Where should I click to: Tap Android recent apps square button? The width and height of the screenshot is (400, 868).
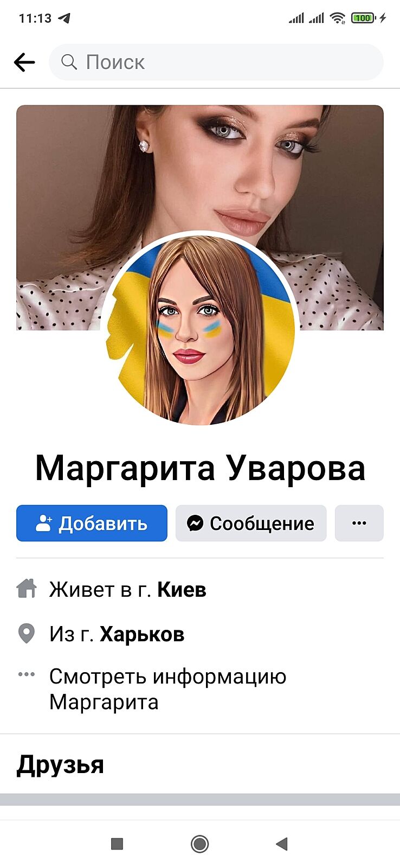117,844
